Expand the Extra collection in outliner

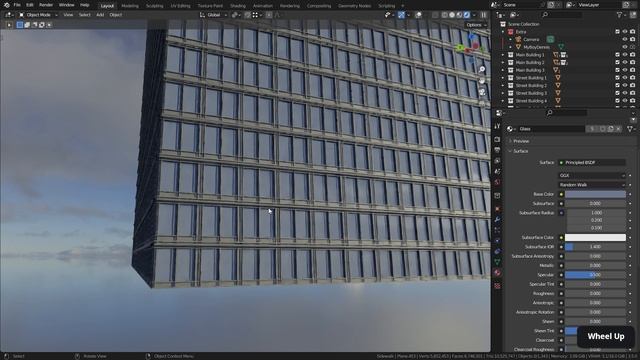tap(503, 31)
